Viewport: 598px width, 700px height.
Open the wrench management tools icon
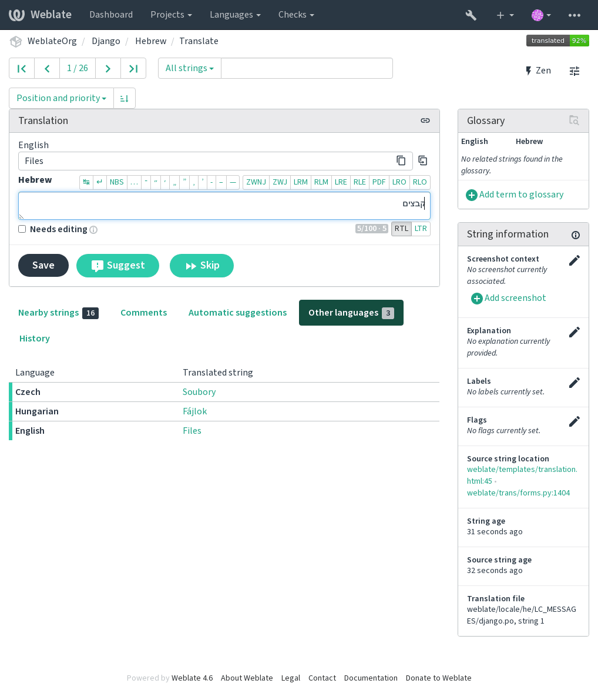(x=471, y=15)
